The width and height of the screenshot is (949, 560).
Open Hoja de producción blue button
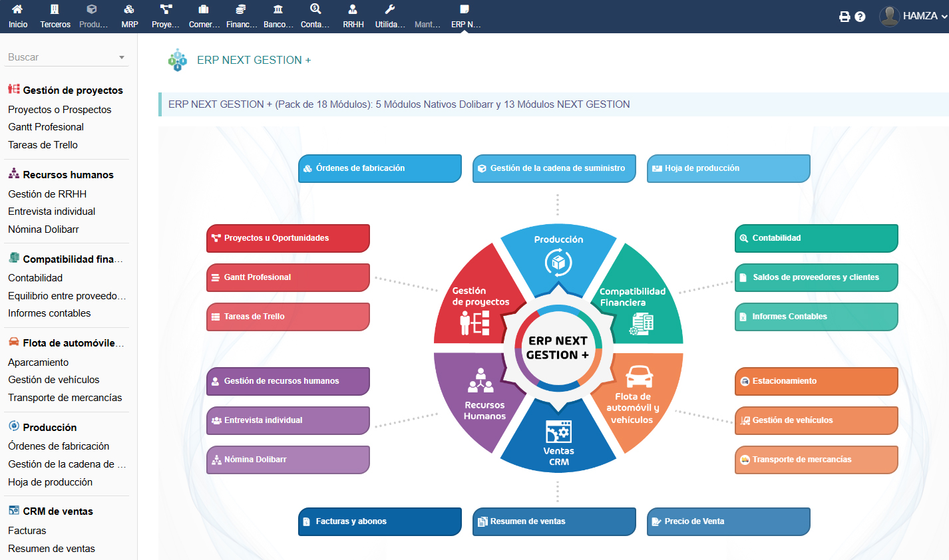pyautogui.click(x=729, y=168)
